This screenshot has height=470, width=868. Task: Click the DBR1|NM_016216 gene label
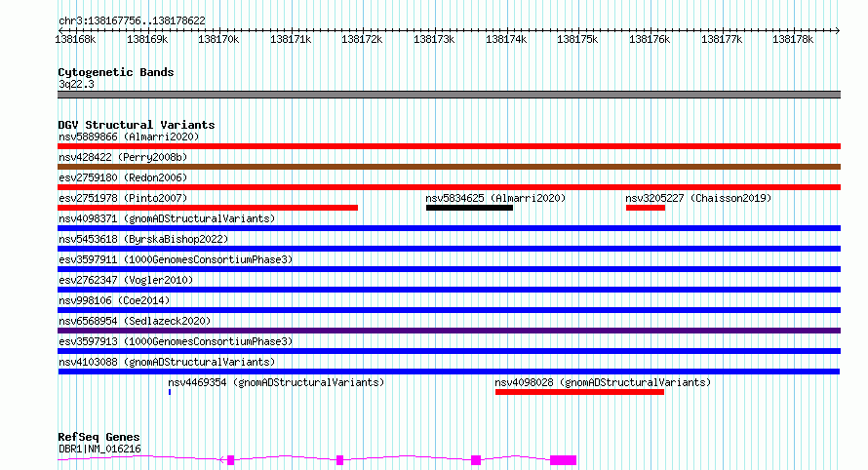(99, 449)
